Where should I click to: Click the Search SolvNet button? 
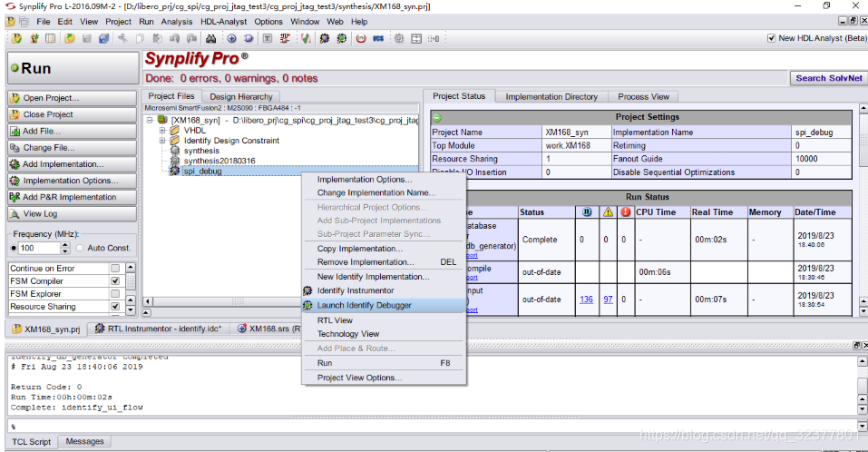tap(829, 78)
